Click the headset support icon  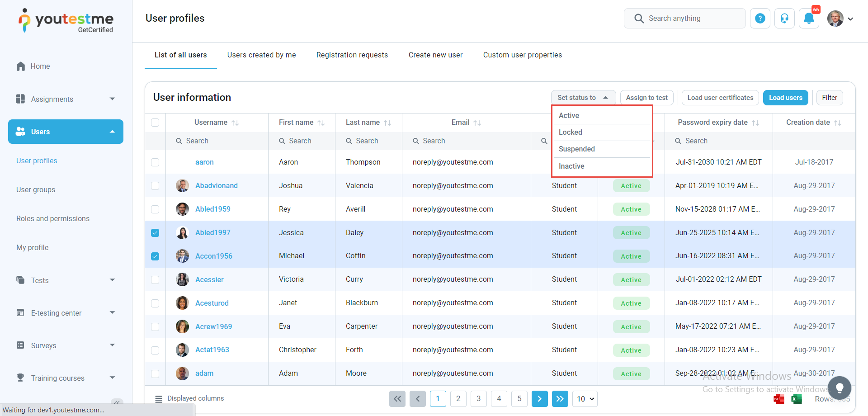tap(784, 19)
